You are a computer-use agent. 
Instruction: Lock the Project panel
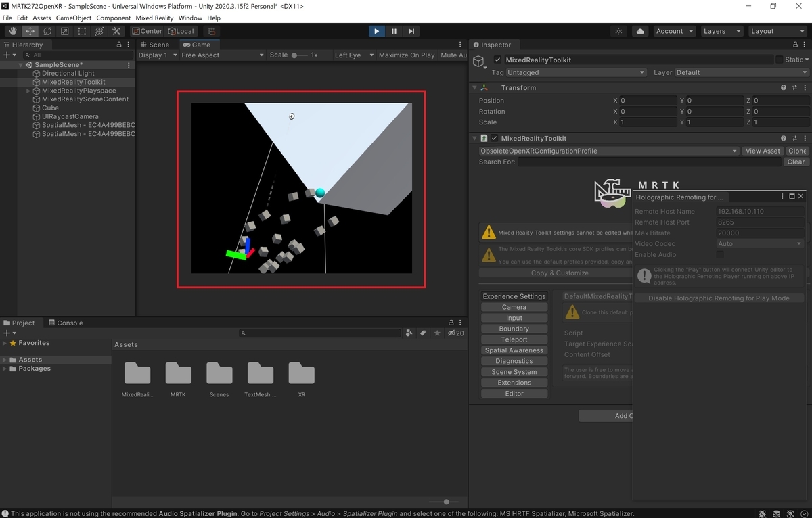451,323
